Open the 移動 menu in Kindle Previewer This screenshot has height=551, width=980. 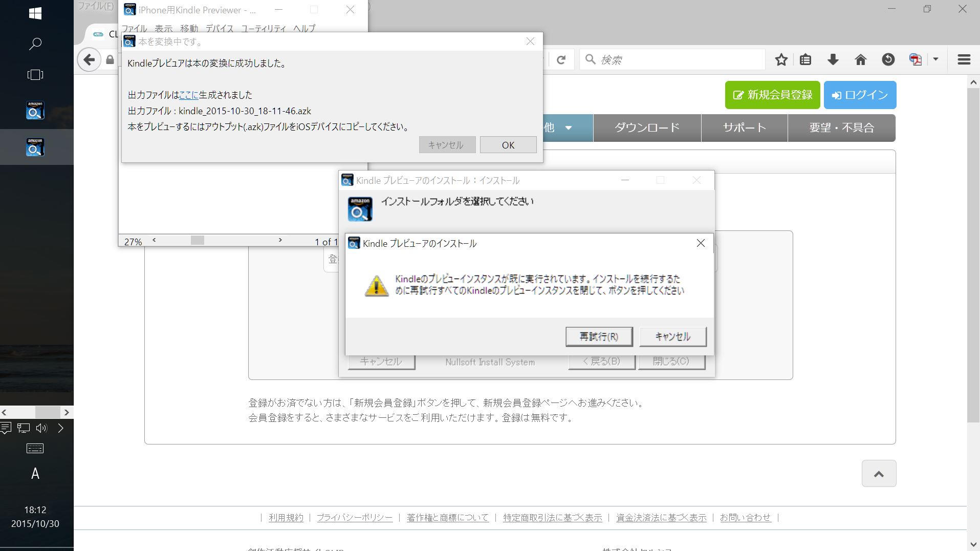pyautogui.click(x=189, y=29)
